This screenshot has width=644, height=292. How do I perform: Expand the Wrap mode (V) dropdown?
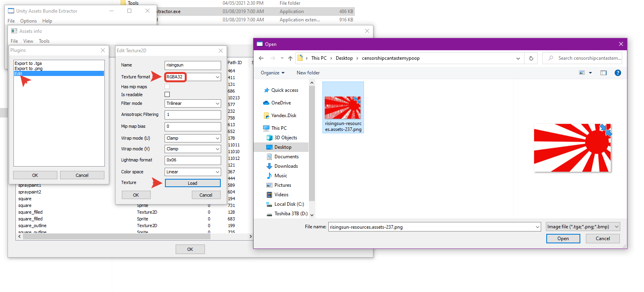tap(218, 149)
